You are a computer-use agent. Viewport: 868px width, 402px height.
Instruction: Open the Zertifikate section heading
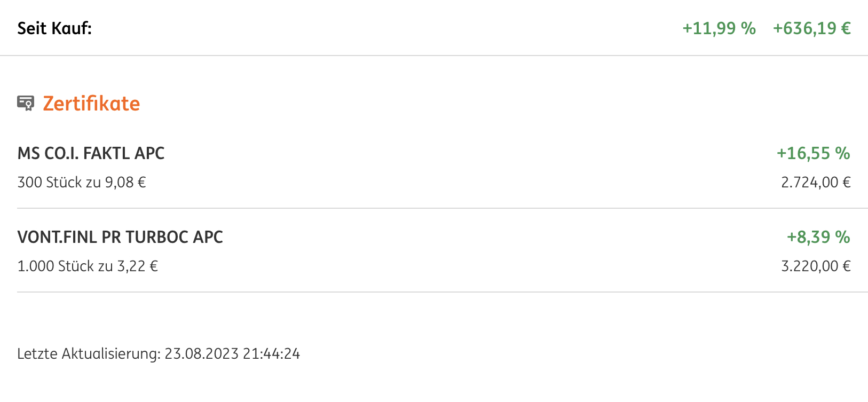(91, 104)
